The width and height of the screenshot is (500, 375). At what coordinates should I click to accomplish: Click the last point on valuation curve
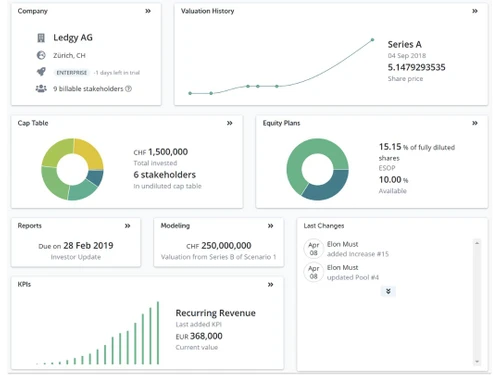372,40
